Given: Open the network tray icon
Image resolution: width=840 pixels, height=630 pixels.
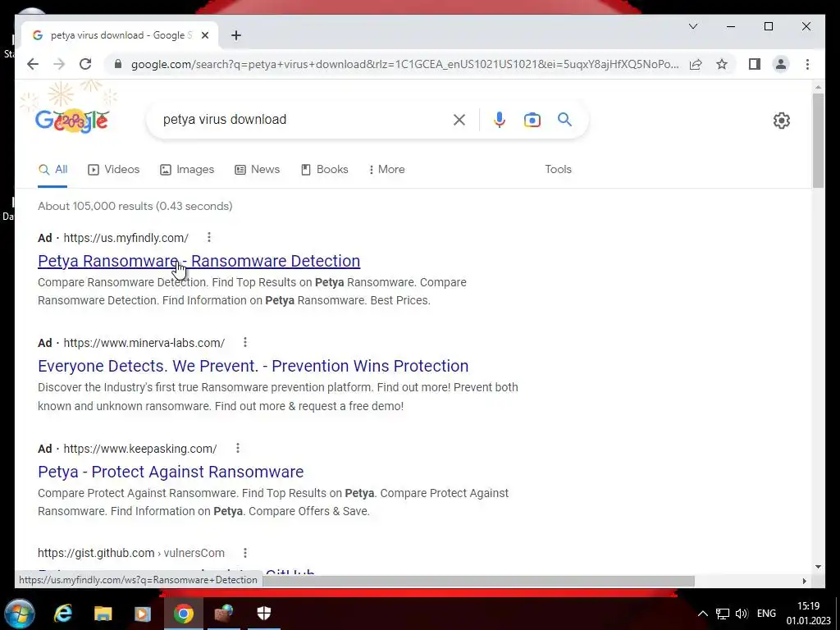Looking at the screenshot, I should coord(723,614).
